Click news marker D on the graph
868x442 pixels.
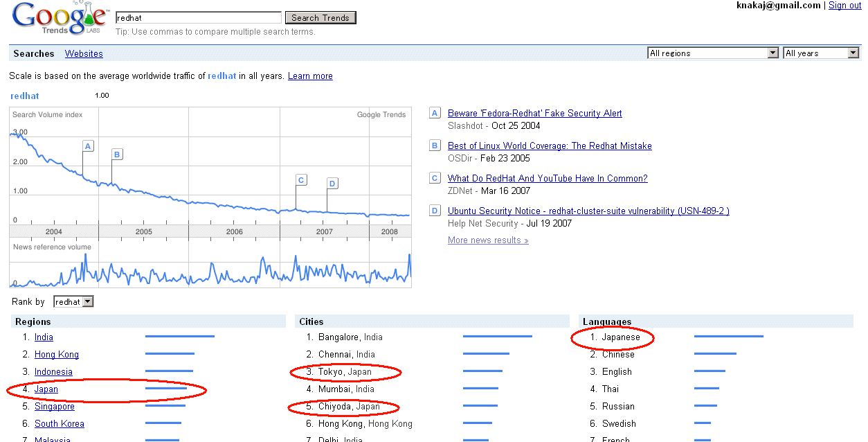click(332, 183)
